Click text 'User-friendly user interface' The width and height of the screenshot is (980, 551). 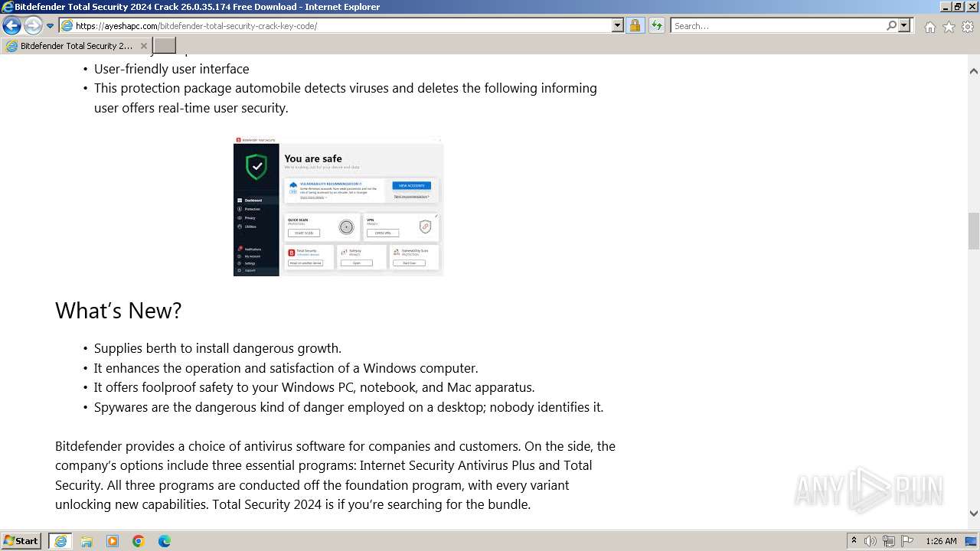(x=171, y=69)
